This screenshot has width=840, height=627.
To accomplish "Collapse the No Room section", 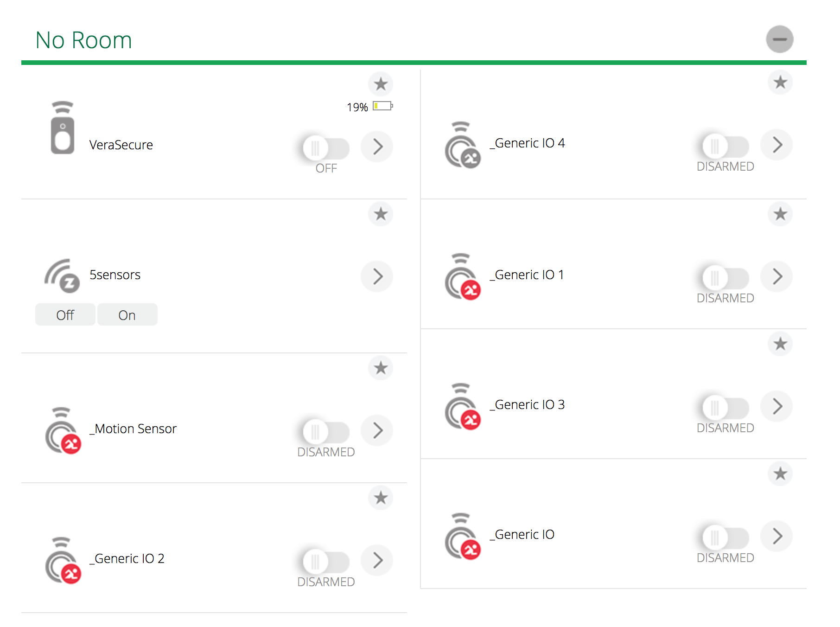I will [x=779, y=39].
